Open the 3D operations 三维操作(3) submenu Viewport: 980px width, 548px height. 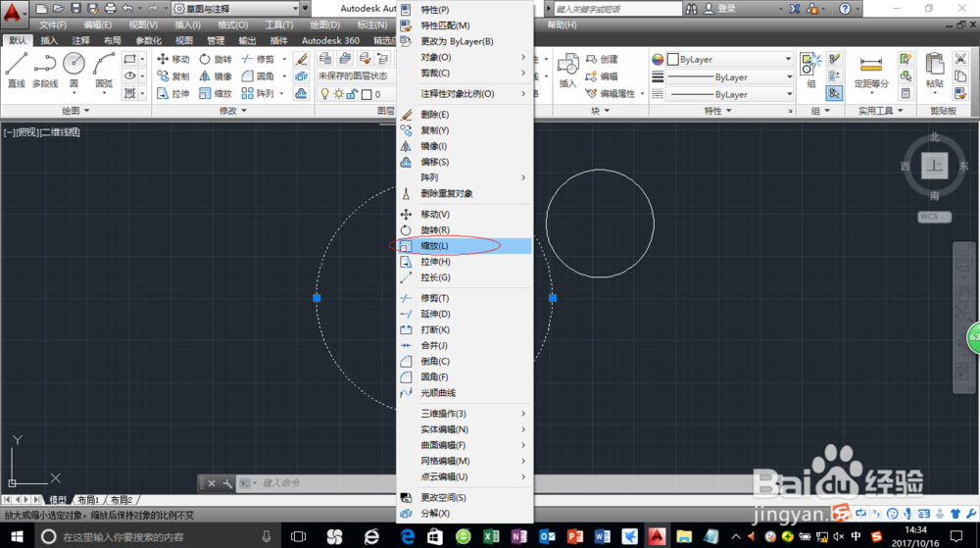tap(465, 414)
